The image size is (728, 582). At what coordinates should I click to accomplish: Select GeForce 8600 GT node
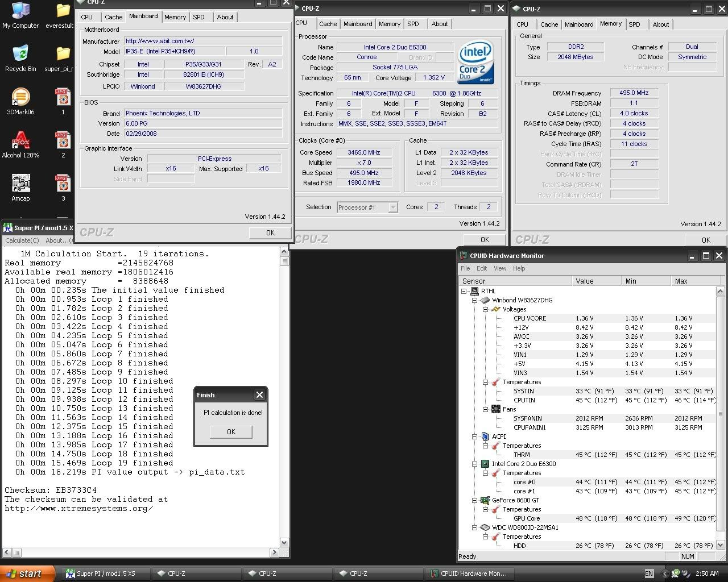click(515, 500)
